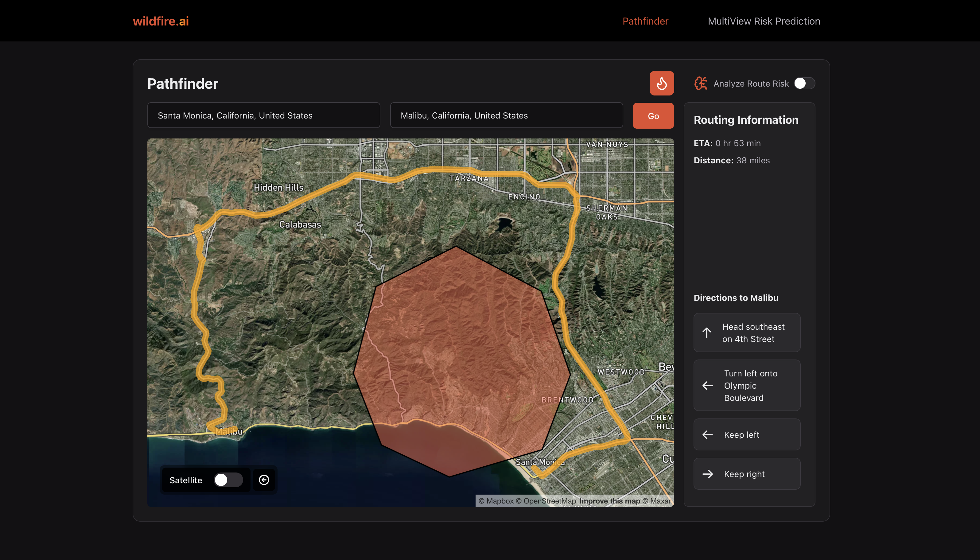Click the wildfire.ai logo
The image size is (980, 560).
tap(161, 21)
